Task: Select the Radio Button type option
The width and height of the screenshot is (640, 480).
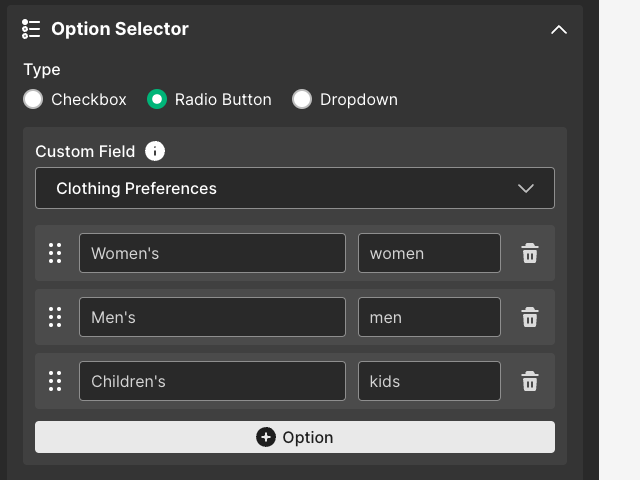Action: point(157,99)
